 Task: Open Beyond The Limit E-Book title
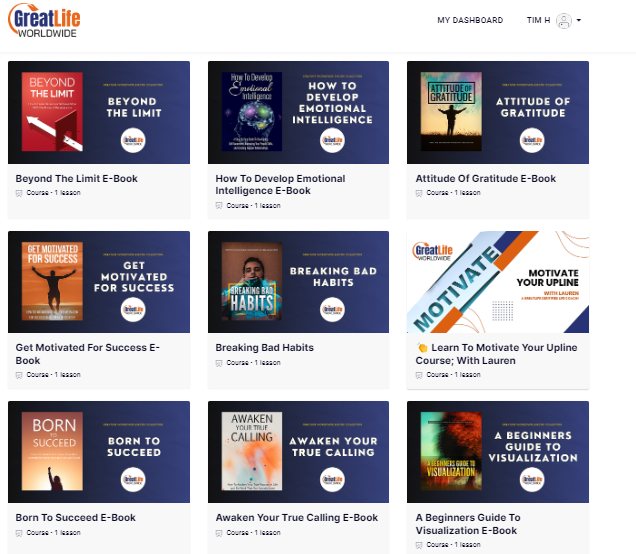click(x=77, y=178)
